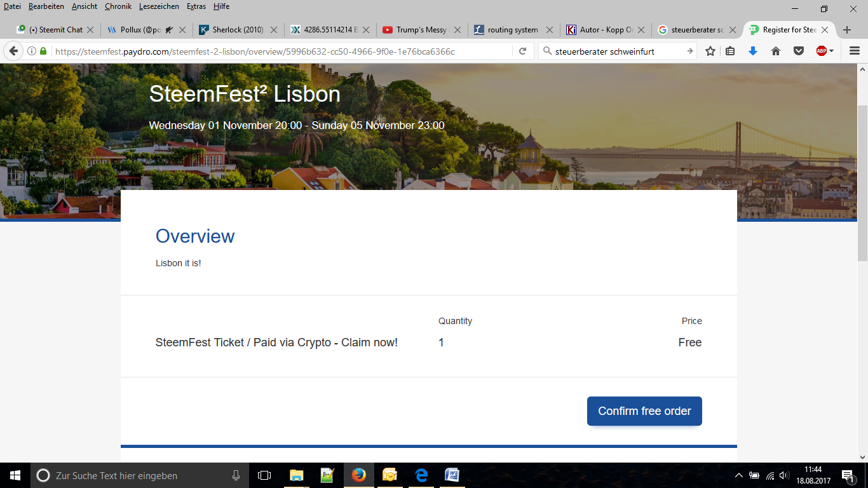The image size is (868, 488).
Task: Open the Windows Start menu
Action: (15, 475)
